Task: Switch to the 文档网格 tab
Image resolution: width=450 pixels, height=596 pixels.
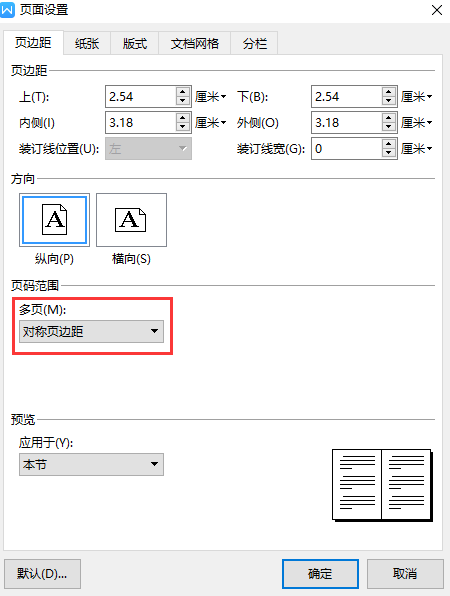Action: tap(195, 43)
